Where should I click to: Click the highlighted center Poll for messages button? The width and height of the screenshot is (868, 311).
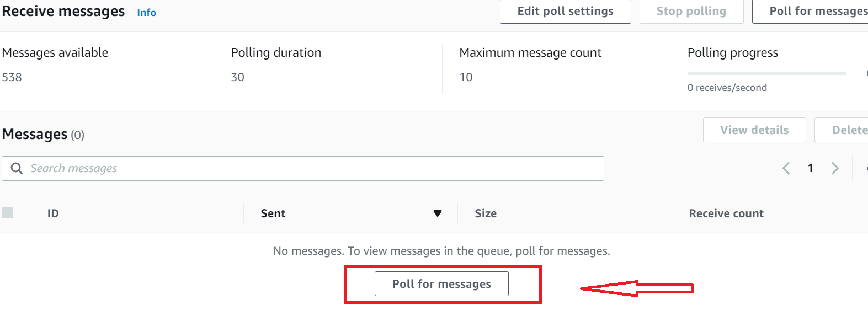tap(441, 284)
